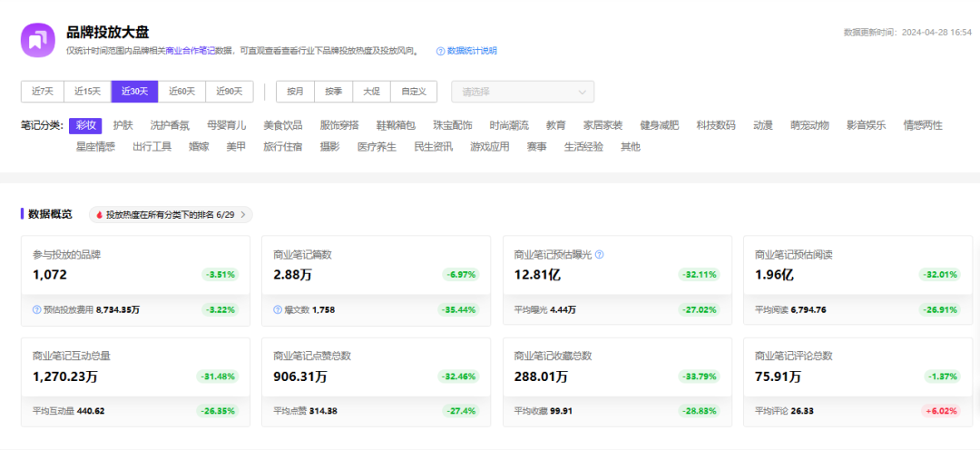Screen dimensions: 980x450
Task: Select 医疗养生 note category
Action: pos(377,147)
